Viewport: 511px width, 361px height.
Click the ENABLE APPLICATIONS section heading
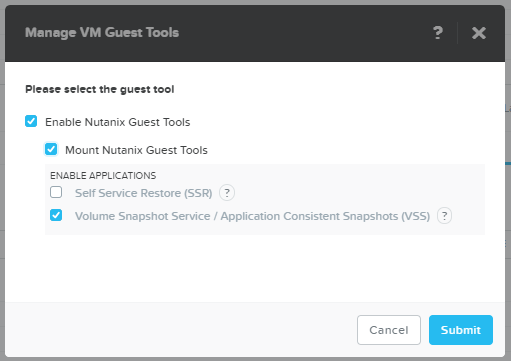click(x=103, y=176)
